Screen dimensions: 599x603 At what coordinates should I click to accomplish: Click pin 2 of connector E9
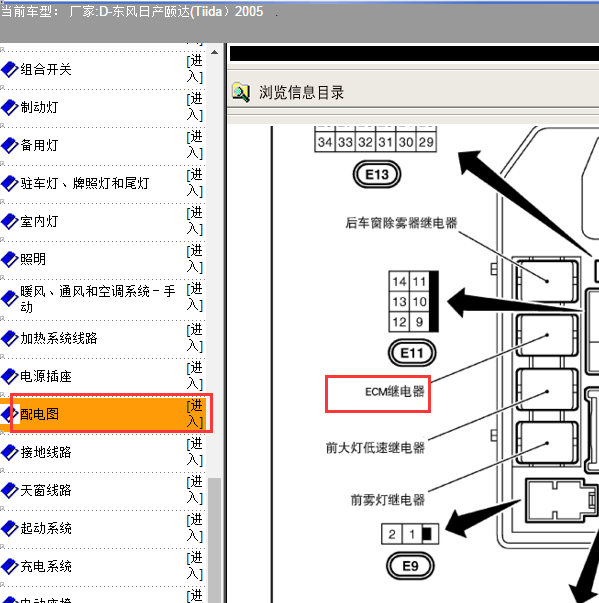tap(392, 534)
